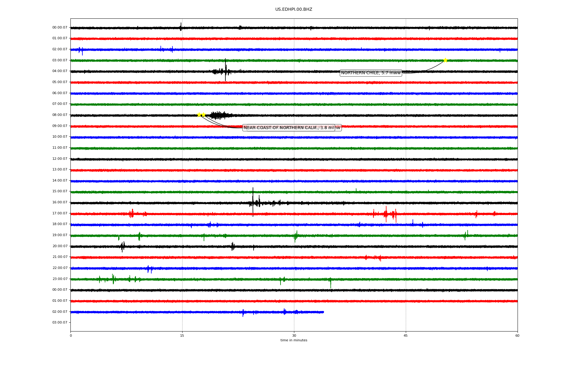Screen dimensions: 588x368
Task: Select the NORTHERN CHILE, 5.7 mww annotation
Action: coord(371,73)
